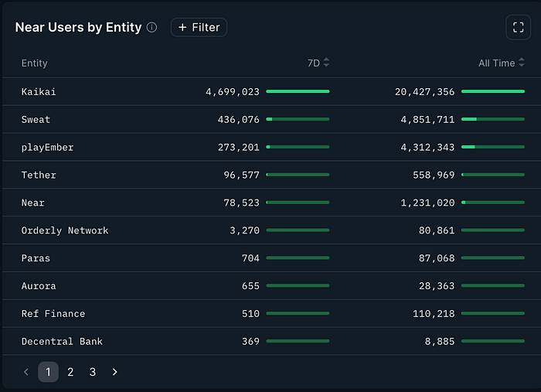Go to the previous page arrow

click(26, 372)
